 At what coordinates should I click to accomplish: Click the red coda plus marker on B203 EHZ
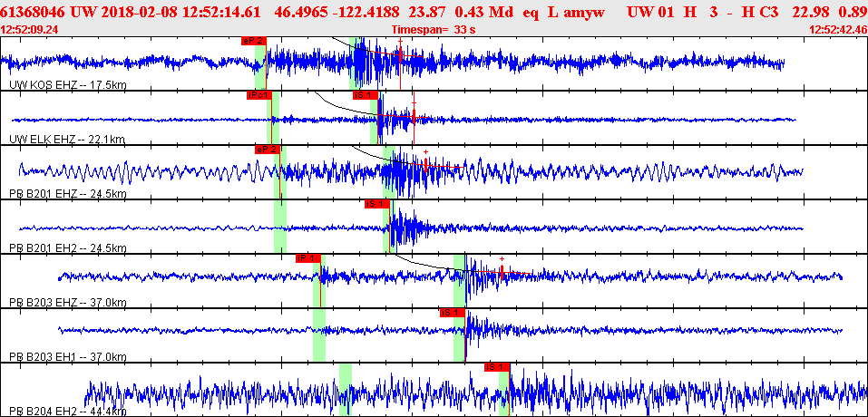coord(502,259)
